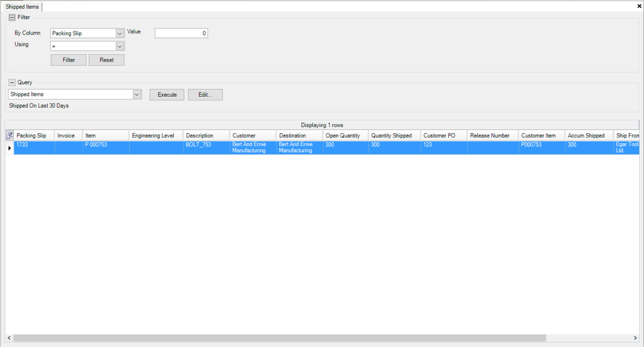Screen dimensions: 644x347
Task: Select the packing slip cell 1733
Action: point(34,148)
